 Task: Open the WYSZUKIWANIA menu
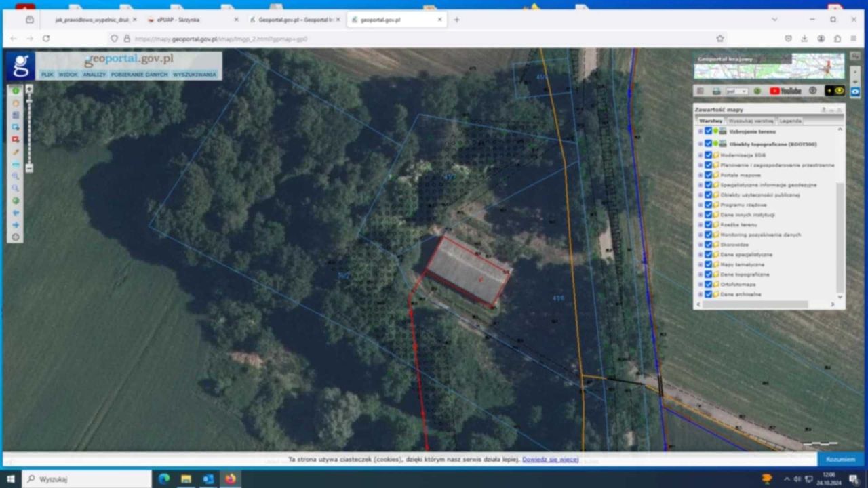(x=195, y=75)
